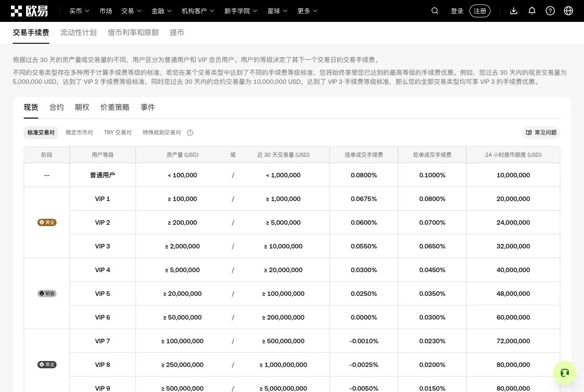Click the VIP 5 row label
Viewport: 584px width, 392px height.
pyautogui.click(x=103, y=294)
